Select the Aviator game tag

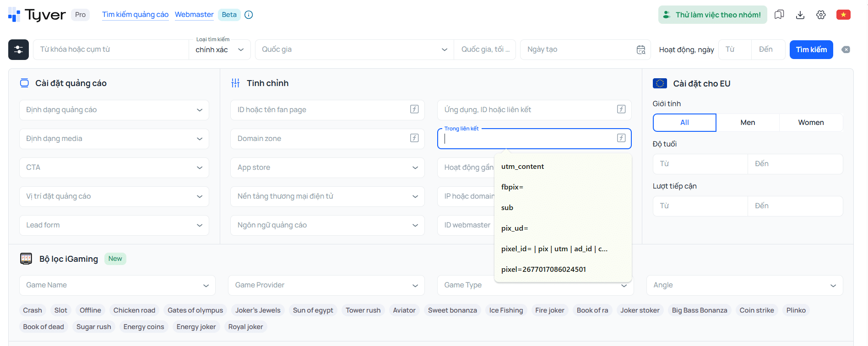point(404,310)
